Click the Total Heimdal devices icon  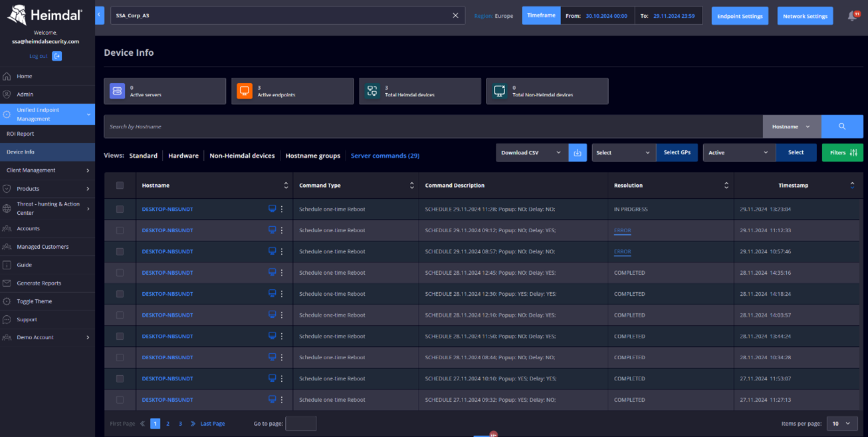coord(372,91)
